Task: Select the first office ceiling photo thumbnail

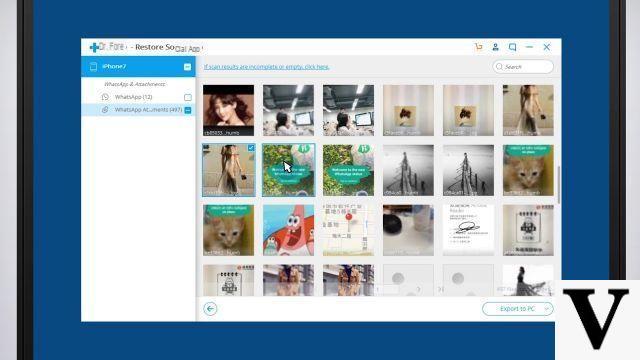Action: pos(288,110)
